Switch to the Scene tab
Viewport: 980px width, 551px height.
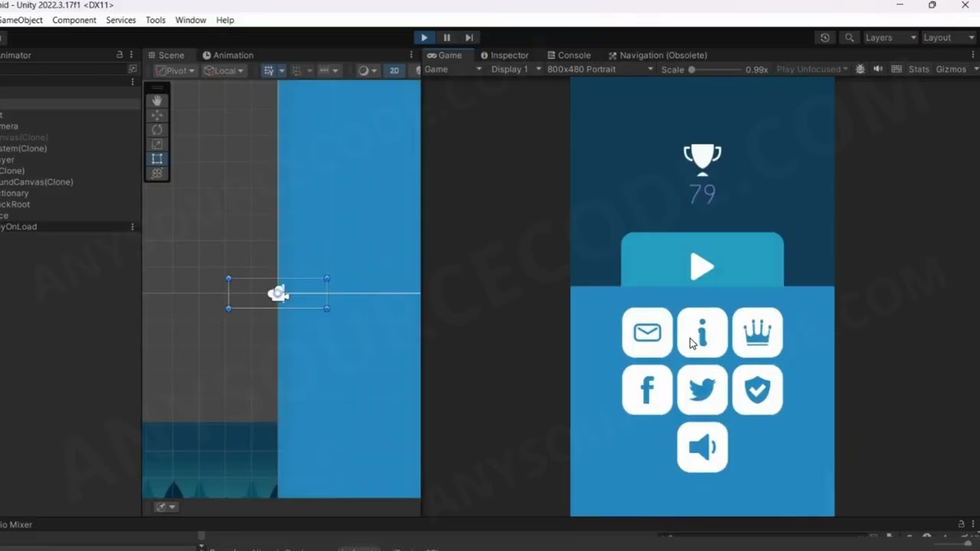166,55
